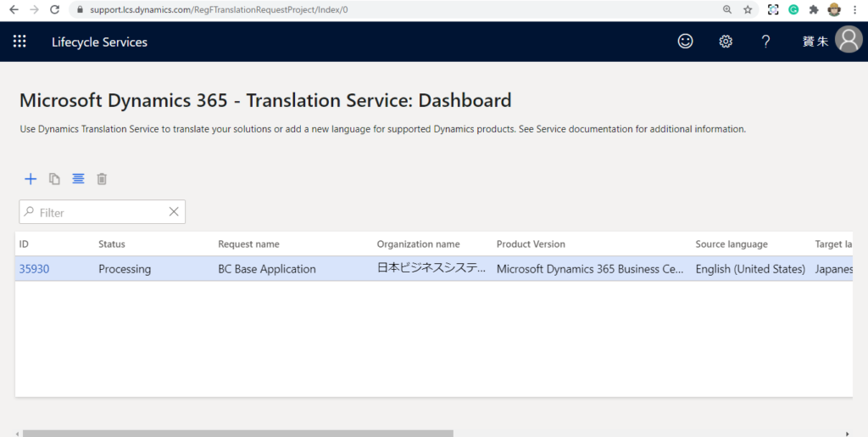Click the scrollbar left arrow
Screen dimensions: 868x437
18,434
